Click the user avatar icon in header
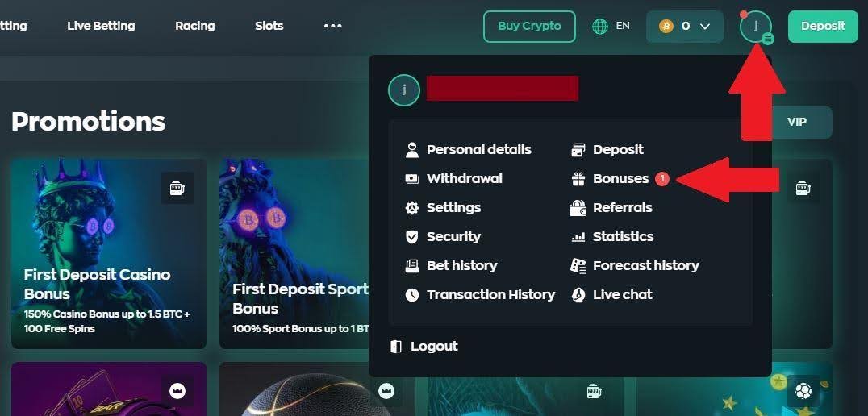The height and width of the screenshot is (416, 868). [756, 26]
